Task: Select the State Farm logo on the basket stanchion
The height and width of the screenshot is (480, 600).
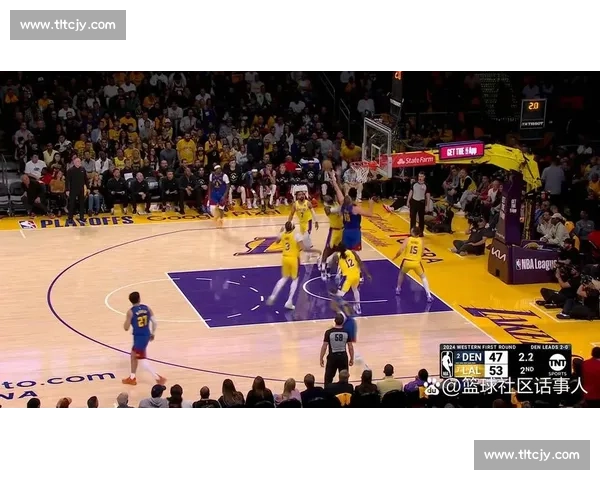Action: [414, 159]
